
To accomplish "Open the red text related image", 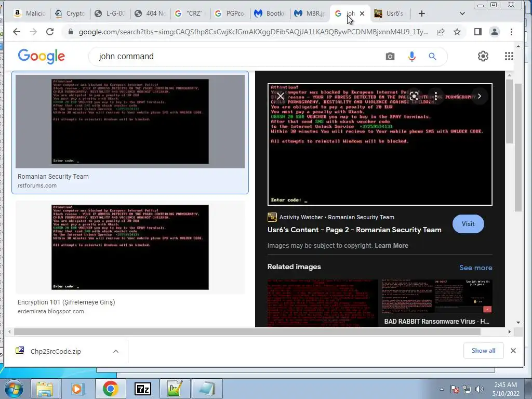I will tap(322, 303).
